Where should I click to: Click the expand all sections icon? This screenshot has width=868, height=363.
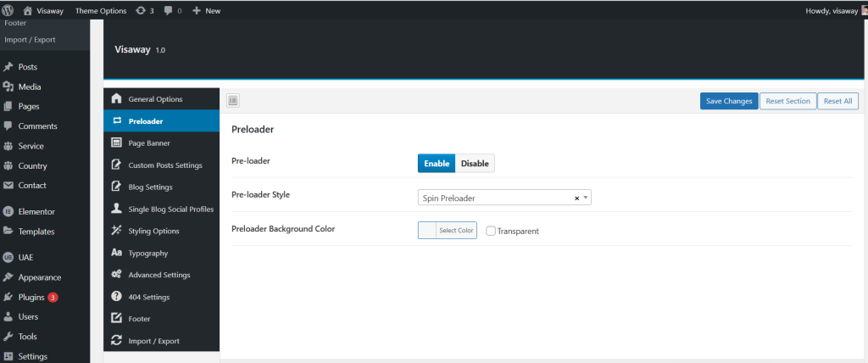click(233, 101)
